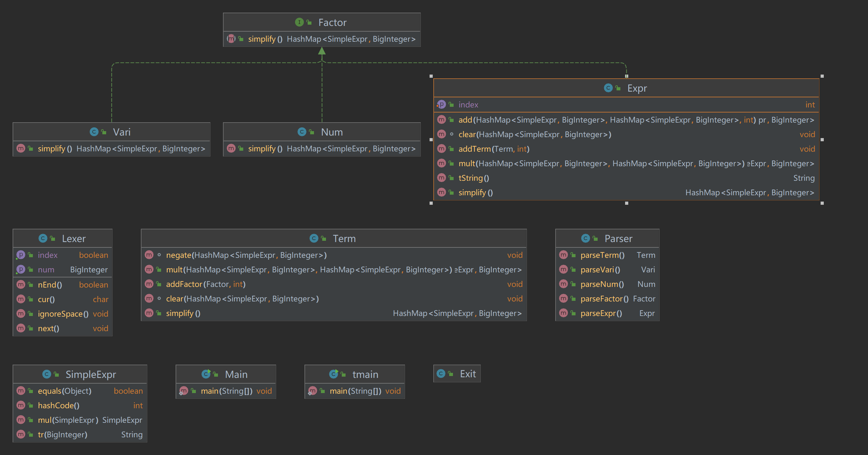This screenshot has width=868, height=455.
Task: Click the Lexer num property icon
Action: 21,270
